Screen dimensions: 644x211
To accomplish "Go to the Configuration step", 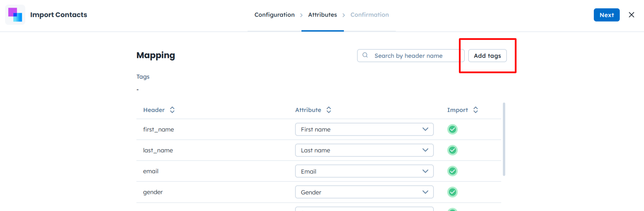I will click(x=275, y=15).
